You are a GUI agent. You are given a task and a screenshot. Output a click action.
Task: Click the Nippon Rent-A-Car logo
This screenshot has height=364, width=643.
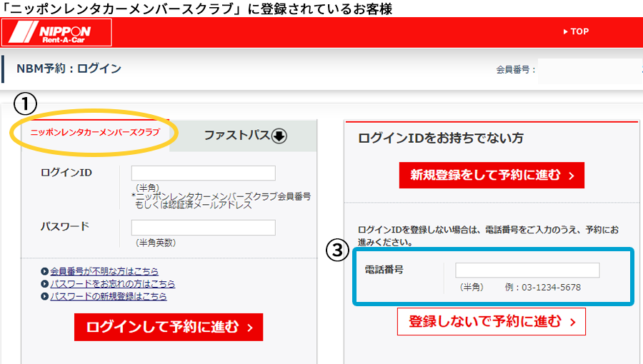point(56,32)
